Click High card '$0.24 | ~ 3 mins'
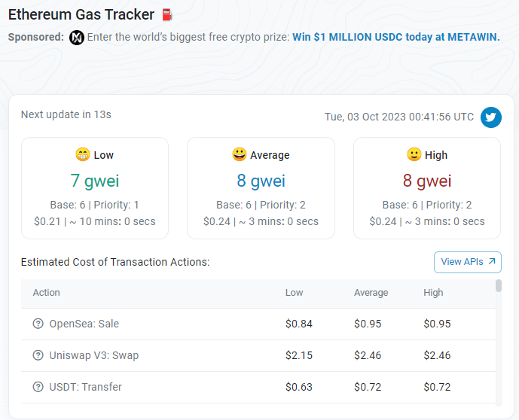519x420 pixels. click(x=427, y=221)
